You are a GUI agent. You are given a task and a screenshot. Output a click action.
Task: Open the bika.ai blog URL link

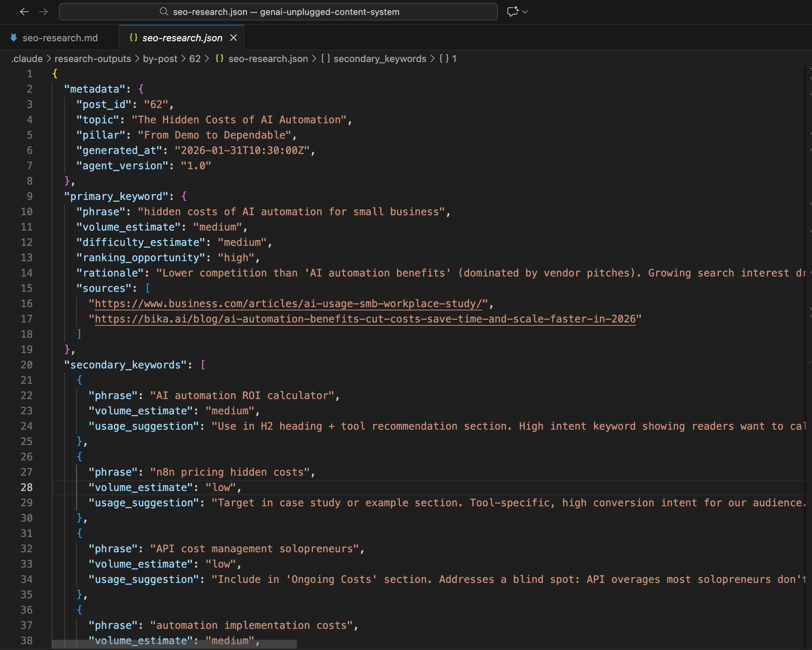click(x=365, y=320)
